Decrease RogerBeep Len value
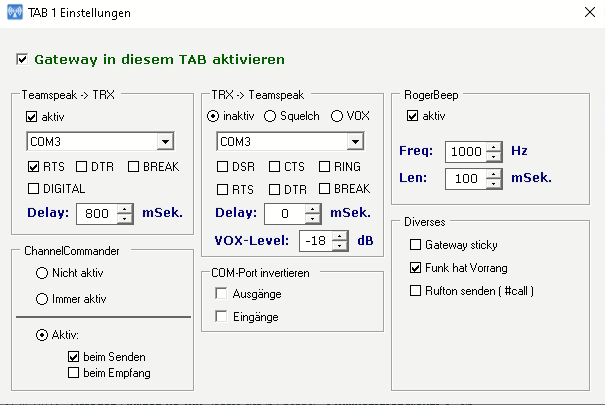The width and height of the screenshot is (605, 405). point(493,184)
